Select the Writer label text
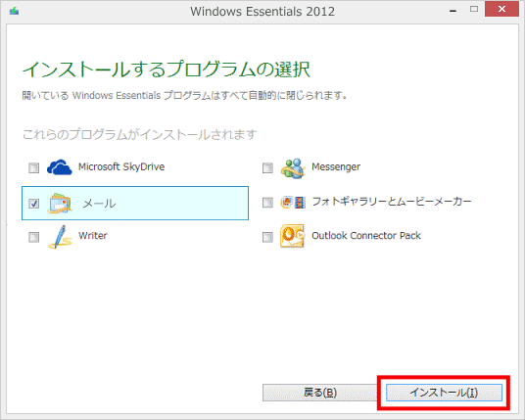This screenshot has width=525, height=420. (x=93, y=236)
